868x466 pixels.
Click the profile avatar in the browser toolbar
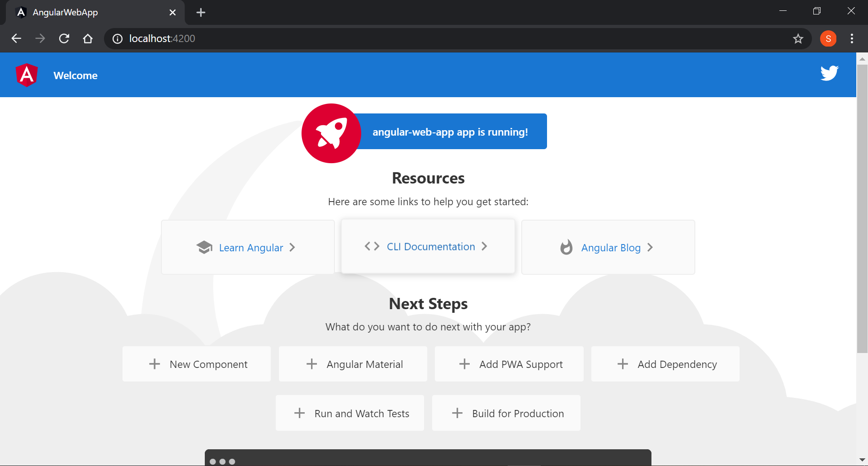point(828,38)
